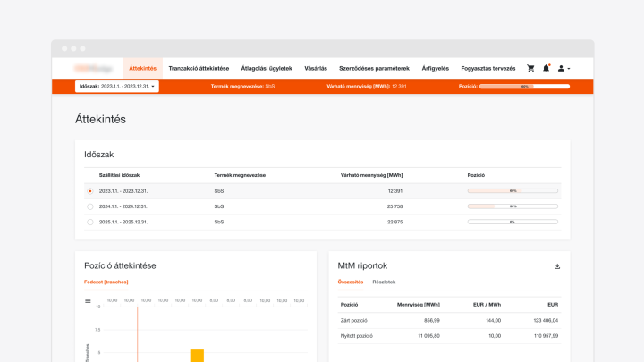This screenshot has height=362, width=644.
Task: Select period 2024.1.1. - 2024.12.31. radio
Action: coord(90,206)
